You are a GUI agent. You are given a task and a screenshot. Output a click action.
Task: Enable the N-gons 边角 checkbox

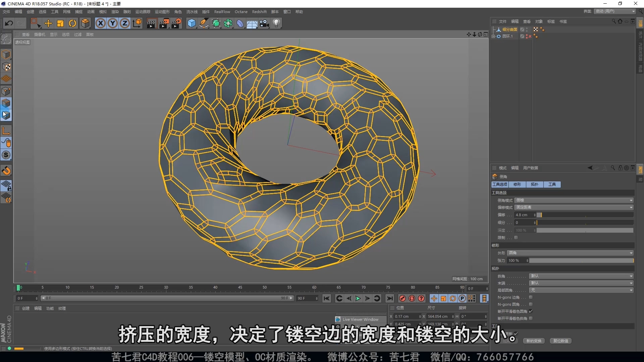pyautogui.click(x=531, y=297)
